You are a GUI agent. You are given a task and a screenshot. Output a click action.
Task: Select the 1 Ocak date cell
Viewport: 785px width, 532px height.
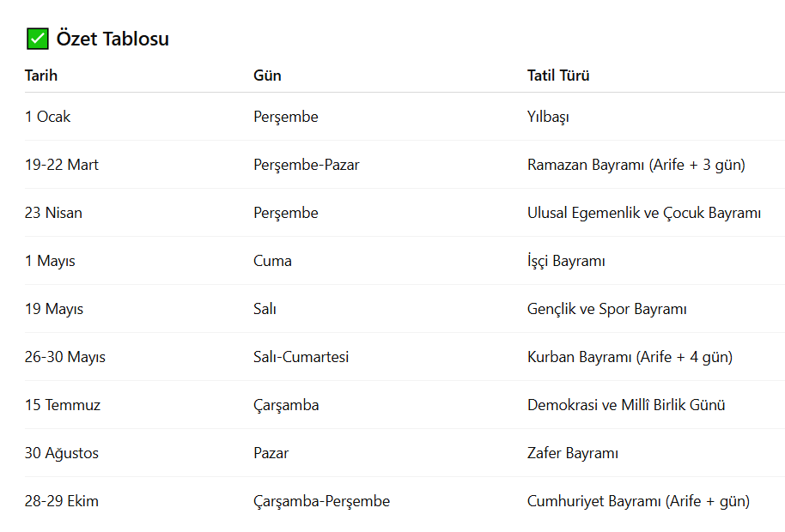(x=48, y=117)
